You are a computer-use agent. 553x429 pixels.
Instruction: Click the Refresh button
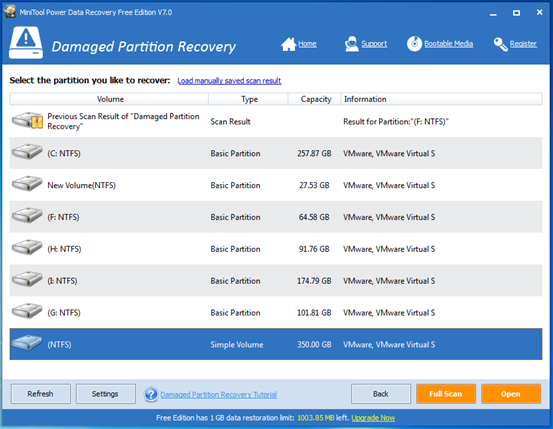tap(41, 394)
